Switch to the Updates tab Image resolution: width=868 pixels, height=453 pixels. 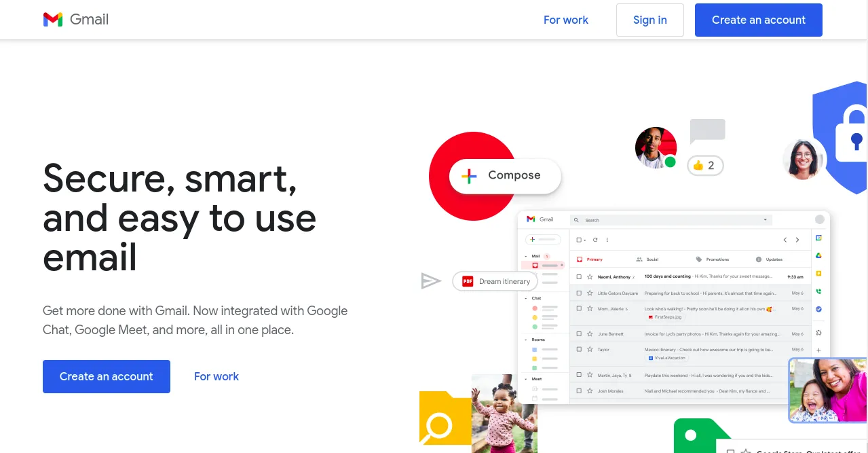(769, 259)
